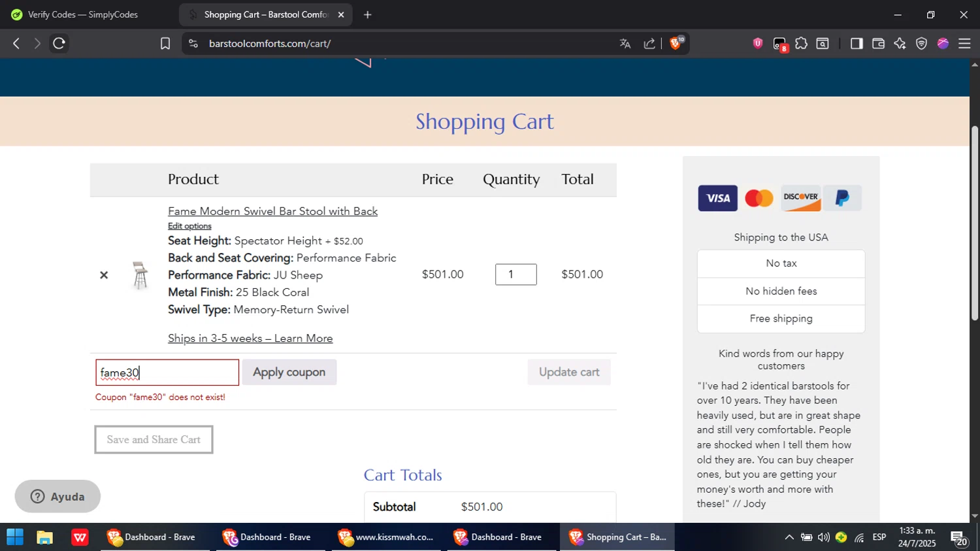Click the Edit options link
The height and width of the screenshot is (551, 980).
[x=189, y=226]
